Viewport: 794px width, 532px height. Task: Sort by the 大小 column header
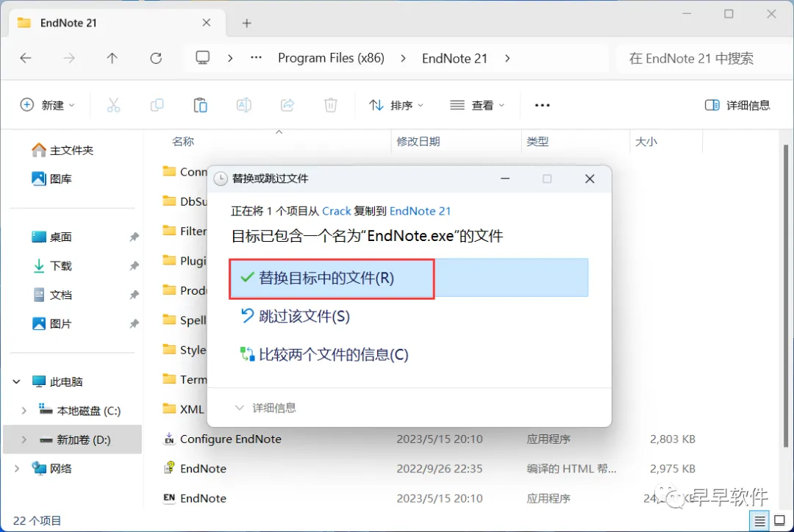pos(646,142)
